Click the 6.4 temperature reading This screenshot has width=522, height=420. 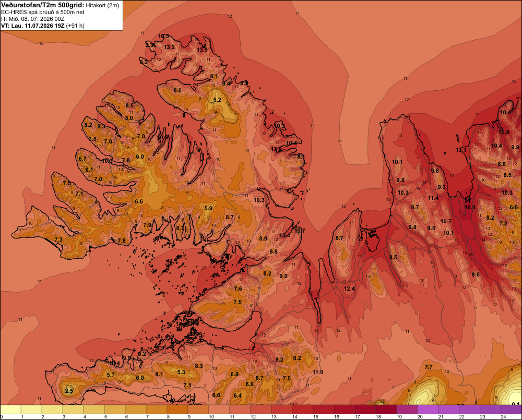pos(238,395)
